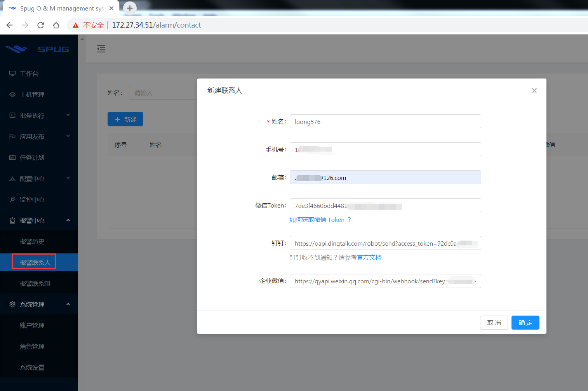Open a new browser tab
Image resolution: width=588 pixels, height=391 pixels.
(x=130, y=8)
